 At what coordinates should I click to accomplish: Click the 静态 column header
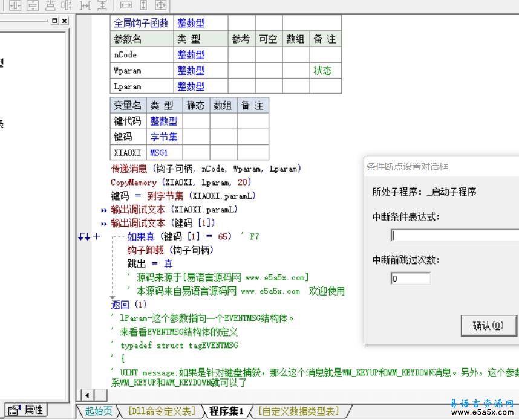coord(195,105)
